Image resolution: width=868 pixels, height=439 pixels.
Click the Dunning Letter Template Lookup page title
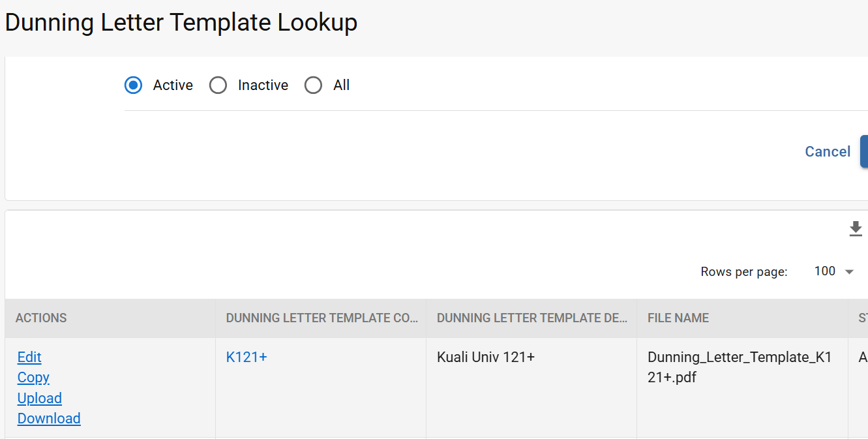181,23
